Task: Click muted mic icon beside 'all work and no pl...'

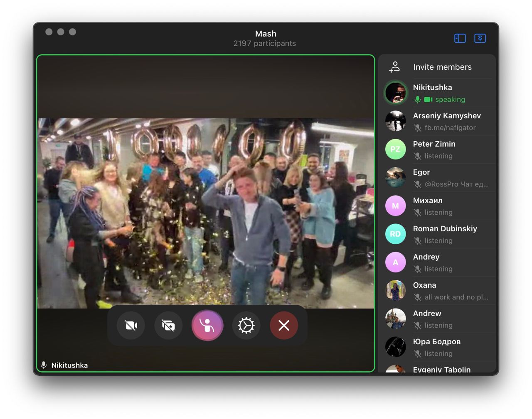Action: point(418,297)
